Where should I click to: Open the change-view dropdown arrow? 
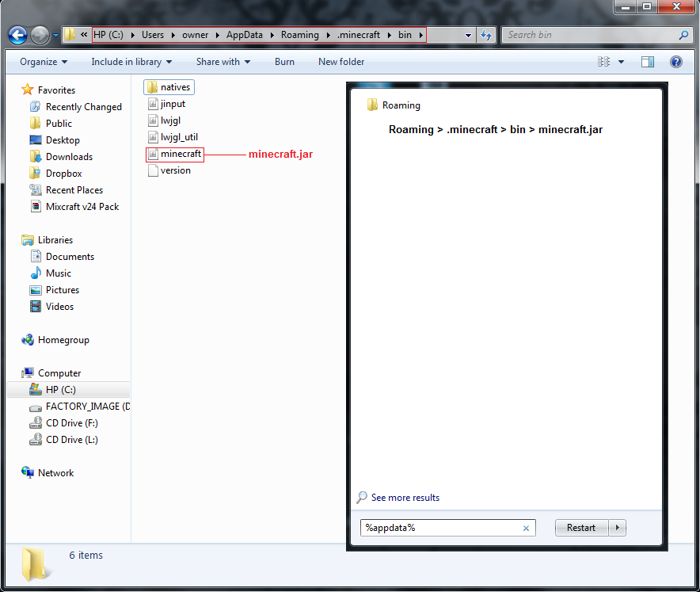point(620,61)
